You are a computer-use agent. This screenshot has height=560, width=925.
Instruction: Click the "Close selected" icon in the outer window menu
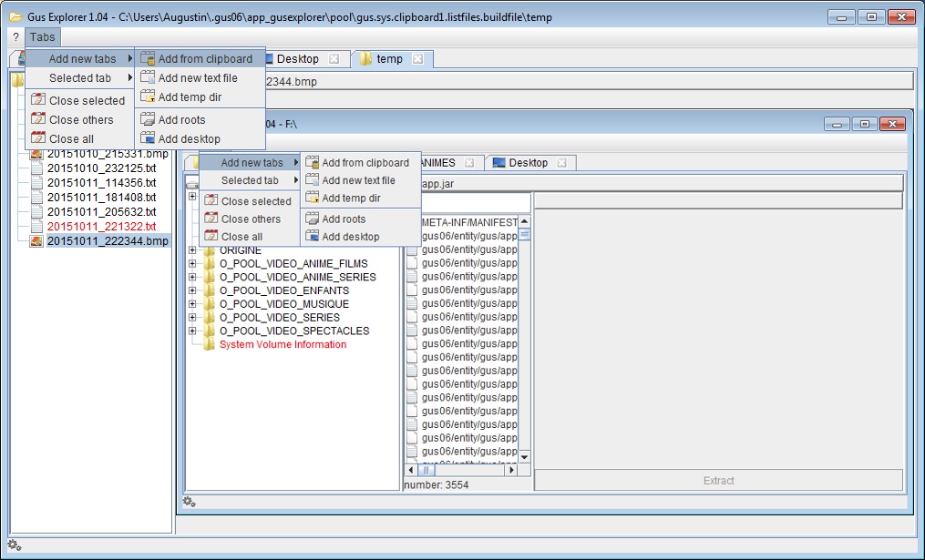(37, 99)
